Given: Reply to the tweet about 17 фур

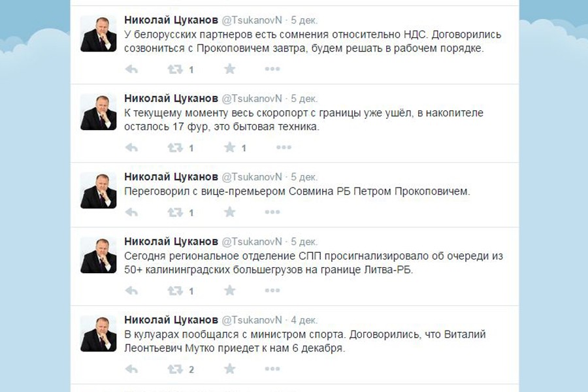Looking at the screenshot, I should [x=131, y=148].
